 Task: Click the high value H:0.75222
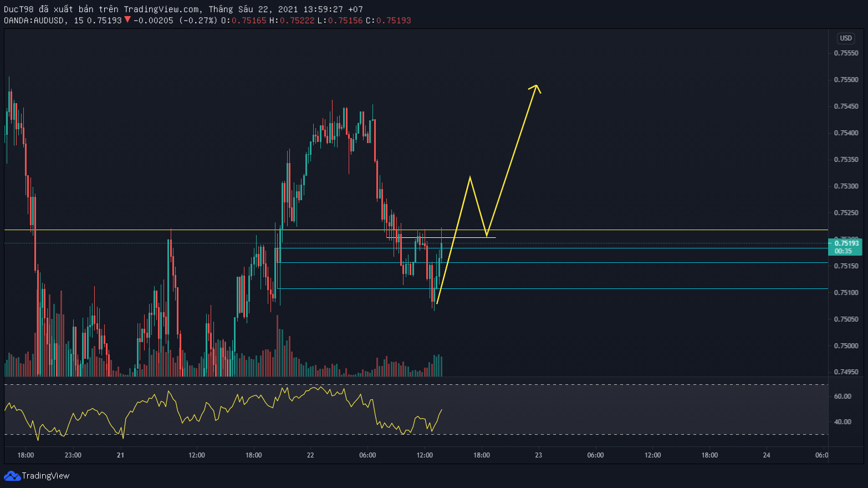point(292,21)
